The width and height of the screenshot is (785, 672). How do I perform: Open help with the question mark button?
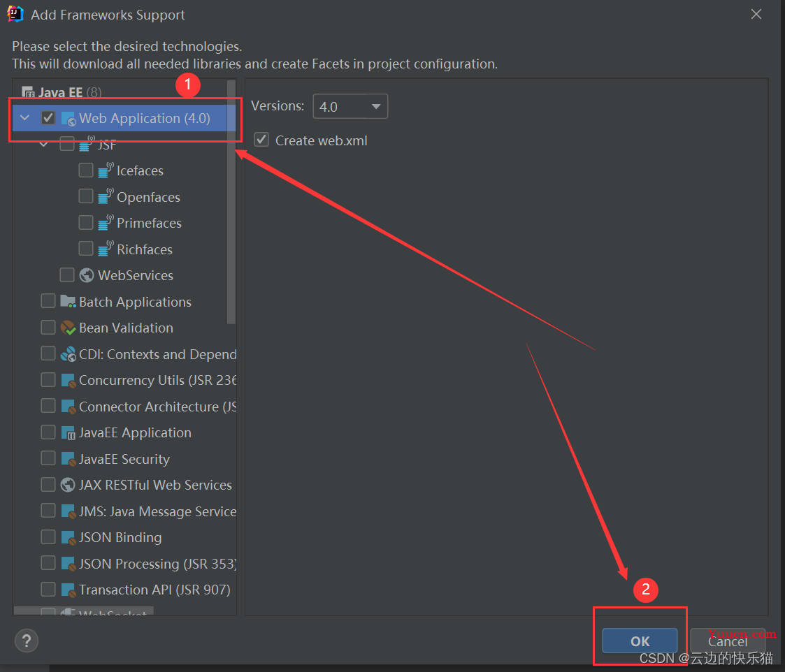click(x=27, y=641)
